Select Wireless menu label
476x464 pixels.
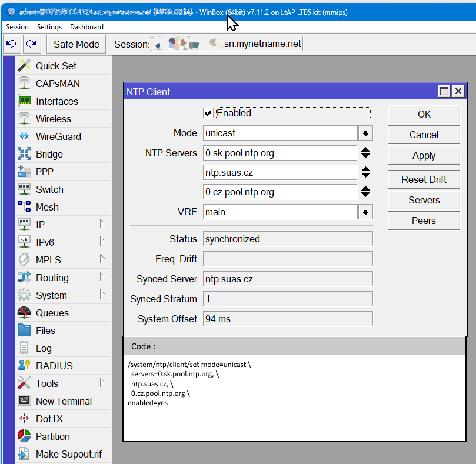coord(54,119)
